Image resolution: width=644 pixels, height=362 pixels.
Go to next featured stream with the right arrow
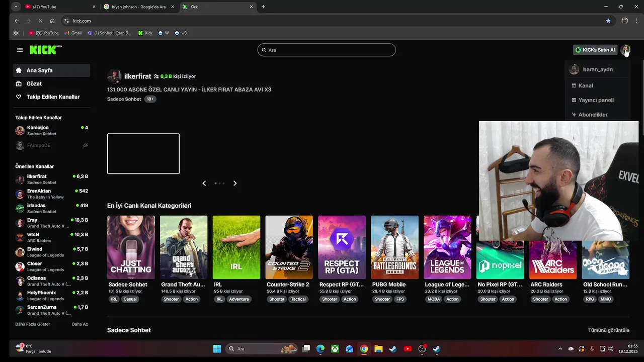(235, 183)
